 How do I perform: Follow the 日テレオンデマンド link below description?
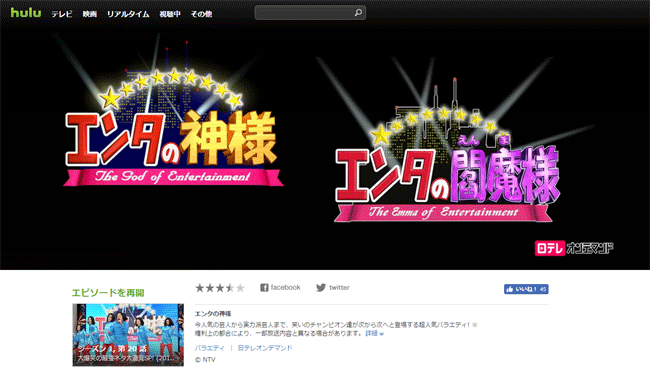(x=265, y=348)
